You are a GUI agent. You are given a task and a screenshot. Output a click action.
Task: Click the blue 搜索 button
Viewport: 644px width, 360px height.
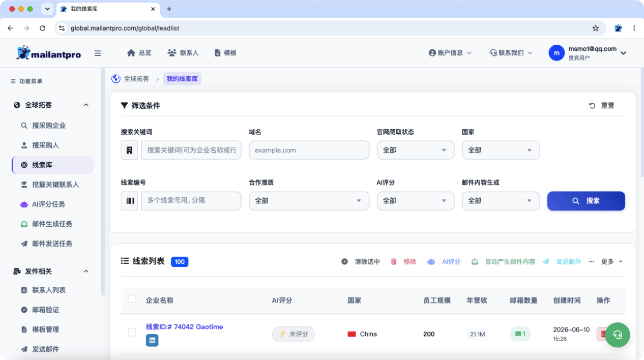[x=586, y=201]
